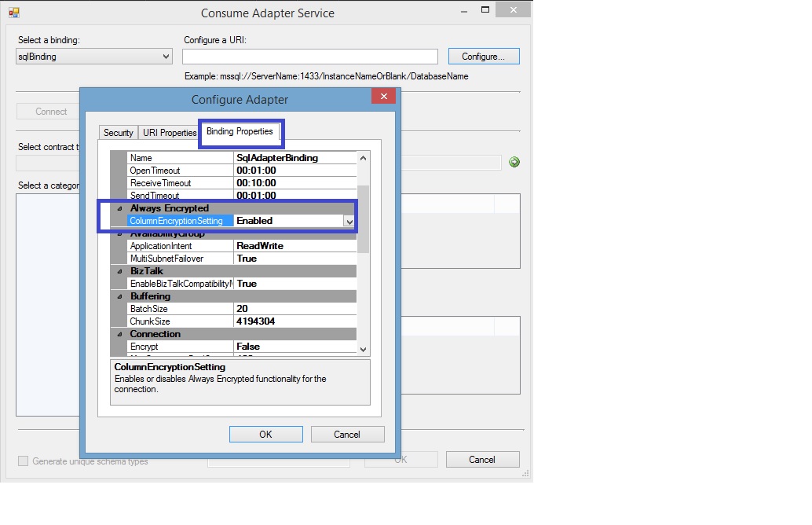Select the ChunkSize property row

242,321
